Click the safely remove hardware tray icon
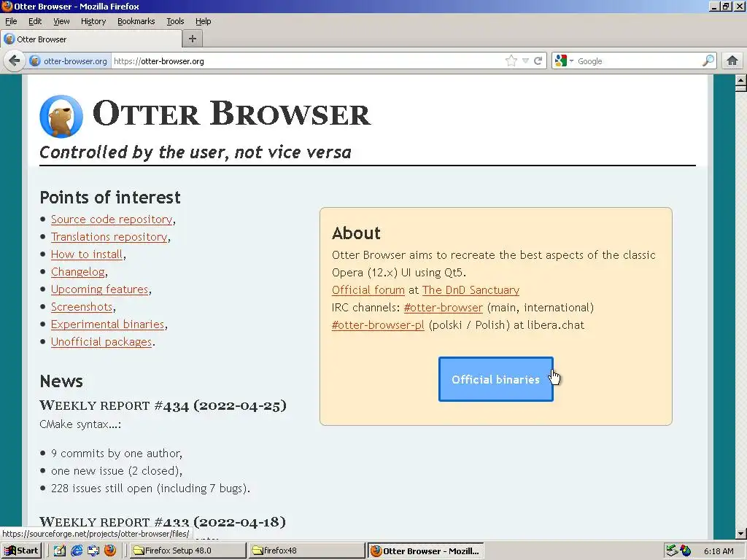This screenshot has height=560, width=747. 672,551
